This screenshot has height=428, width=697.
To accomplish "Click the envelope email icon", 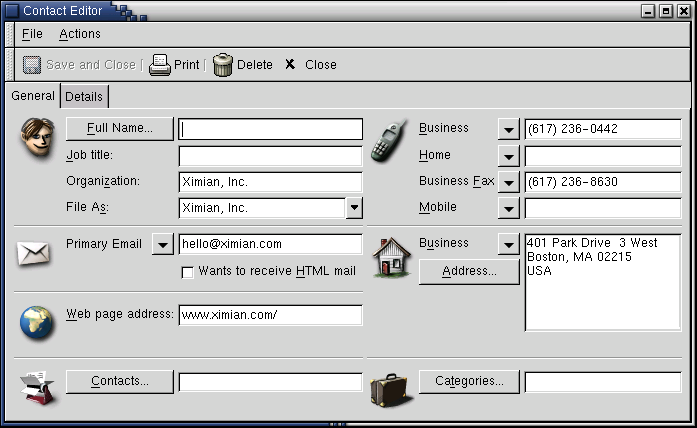I will tap(33, 253).
